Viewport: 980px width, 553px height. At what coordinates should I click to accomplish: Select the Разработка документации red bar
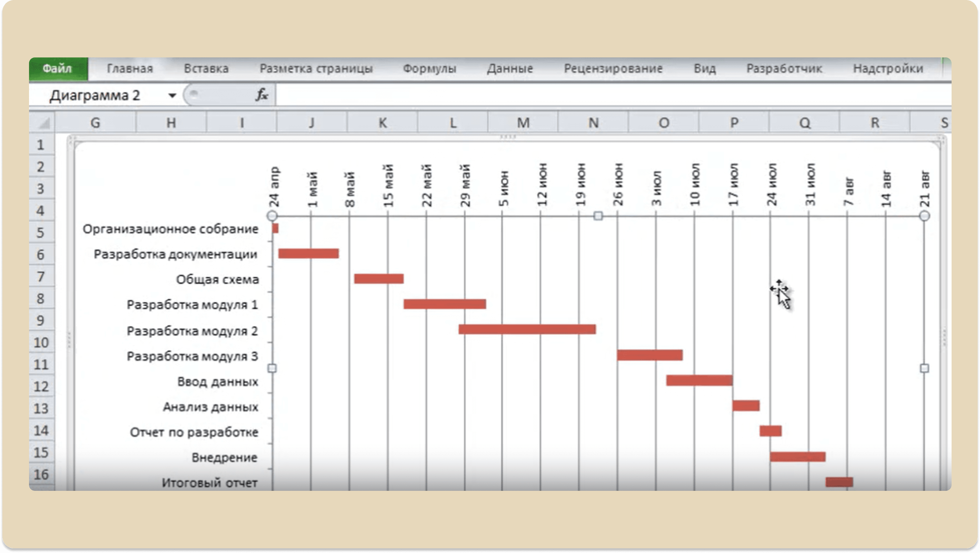click(309, 253)
